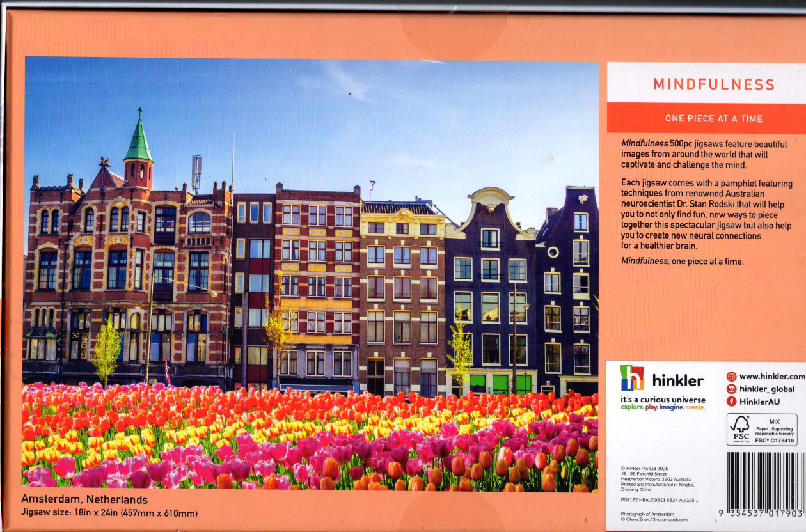Image resolution: width=806 pixels, height=532 pixels.
Task: Click the Shutterstock.com photo credit line
Action: pyautogui.click(x=654, y=520)
